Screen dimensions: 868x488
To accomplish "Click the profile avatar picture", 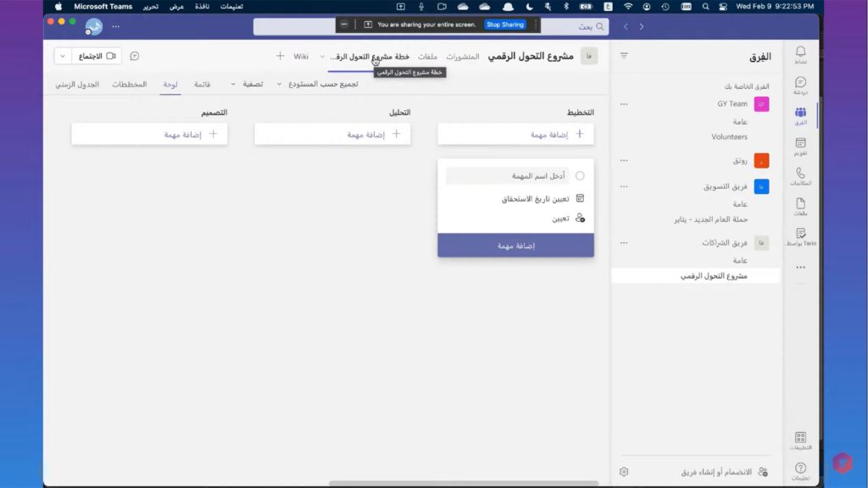I will [x=93, y=26].
